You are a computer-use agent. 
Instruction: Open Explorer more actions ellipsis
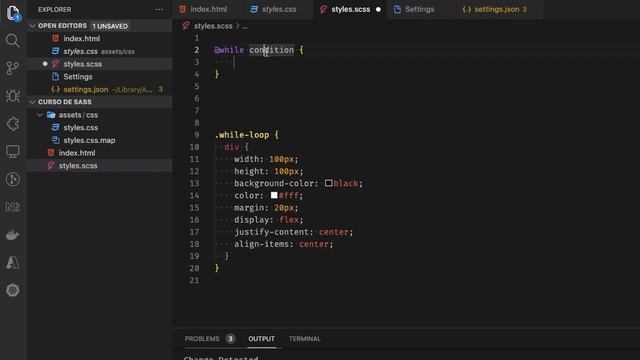click(x=159, y=9)
